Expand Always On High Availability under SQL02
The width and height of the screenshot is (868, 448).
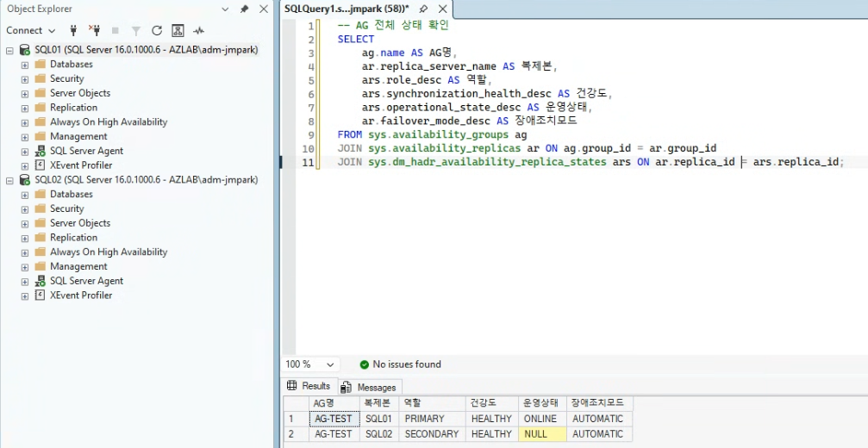[x=25, y=252]
